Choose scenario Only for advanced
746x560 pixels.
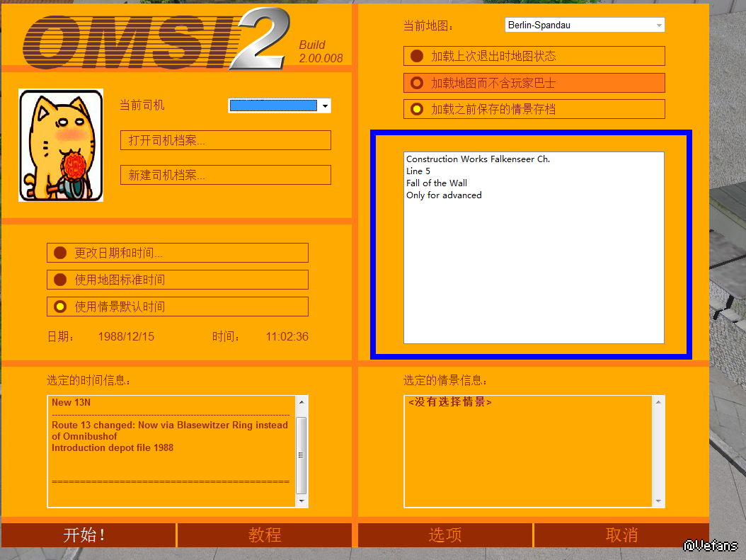coord(443,195)
